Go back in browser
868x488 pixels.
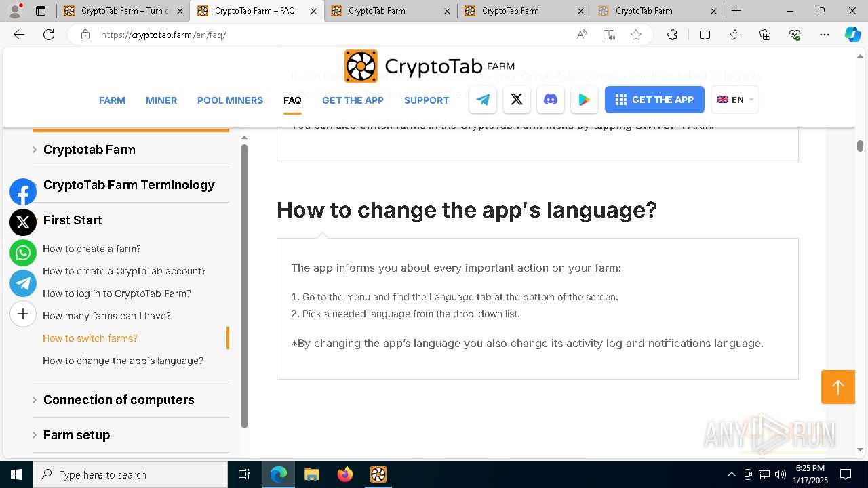point(19,35)
